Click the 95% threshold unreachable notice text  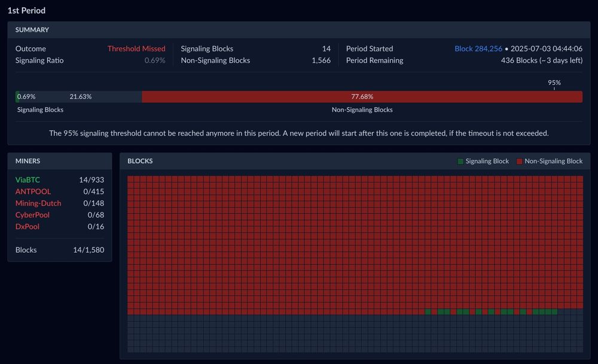coord(298,133)
